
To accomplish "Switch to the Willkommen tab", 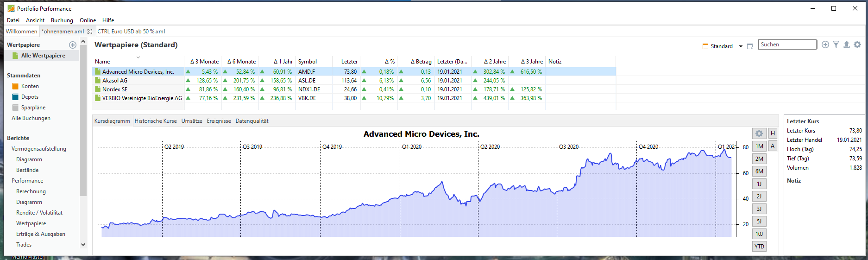I will 21,32.
